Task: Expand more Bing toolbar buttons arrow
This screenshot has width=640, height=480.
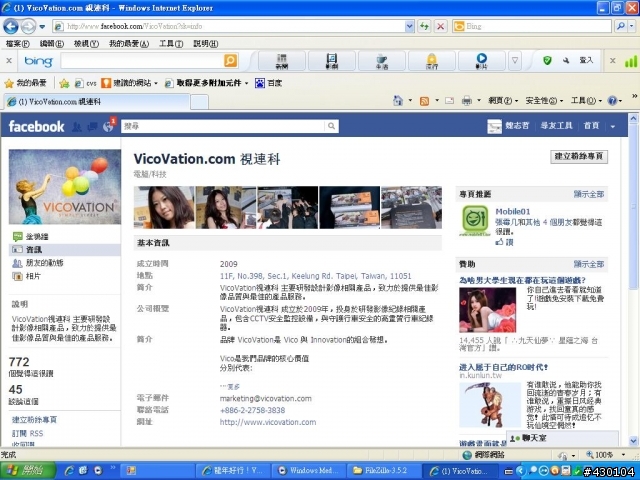Action: pyautogui.click(x=515, y=61)
